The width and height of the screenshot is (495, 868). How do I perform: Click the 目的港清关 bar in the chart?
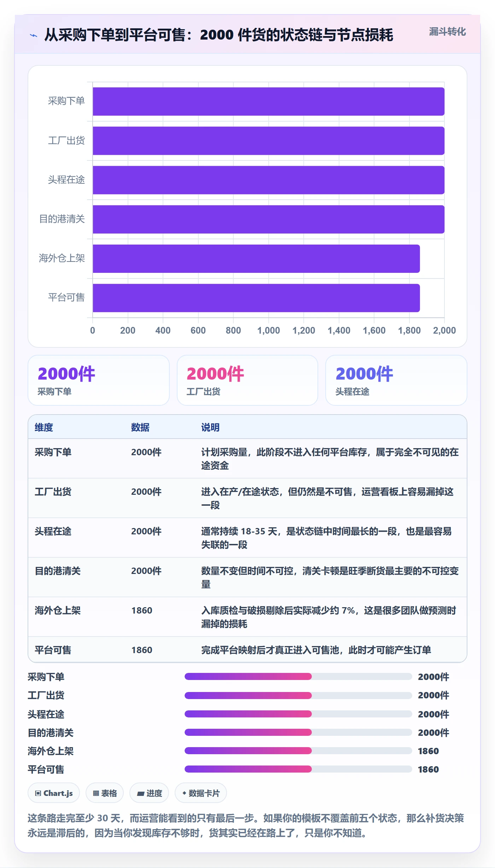[268, 219]
